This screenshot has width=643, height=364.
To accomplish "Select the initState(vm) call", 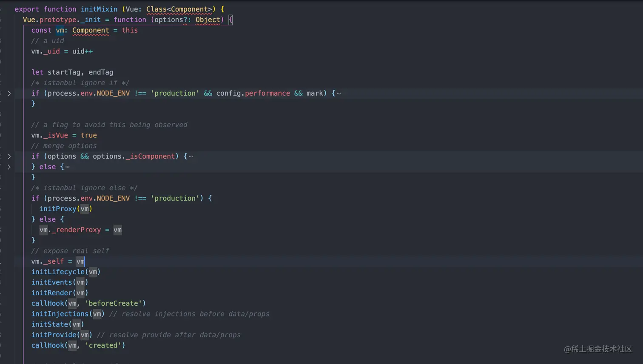I will [58, 324].
